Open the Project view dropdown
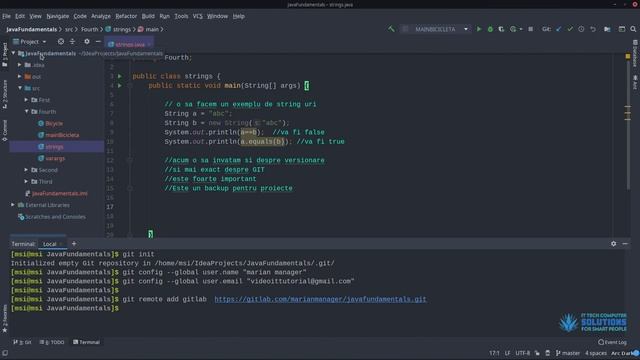 (x=30, y=41)
